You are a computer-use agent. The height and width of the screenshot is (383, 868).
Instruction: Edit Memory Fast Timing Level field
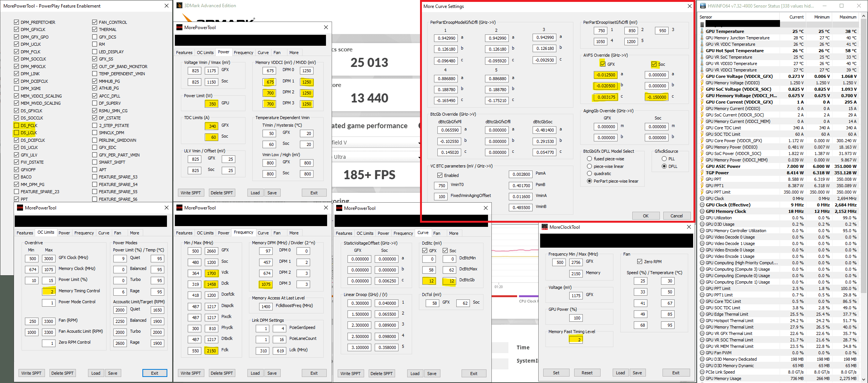pyautogui.click(x=576, y=340)
